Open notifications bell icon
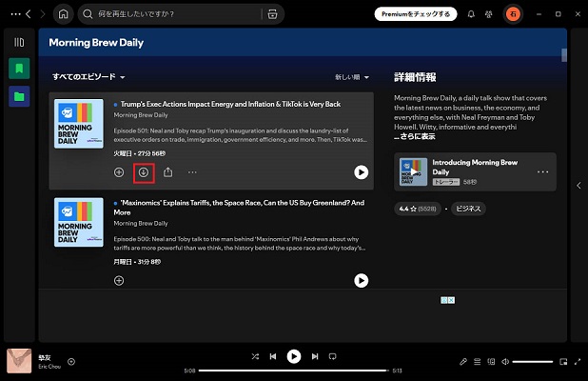Image resolution: width=588 pixels, height=381 pixels. (471, 14)
